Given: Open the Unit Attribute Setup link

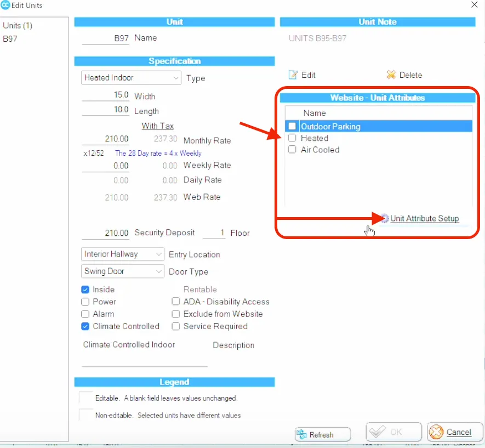Looking at the screenshot, I should pyautogui.click(x=424, y=218).
